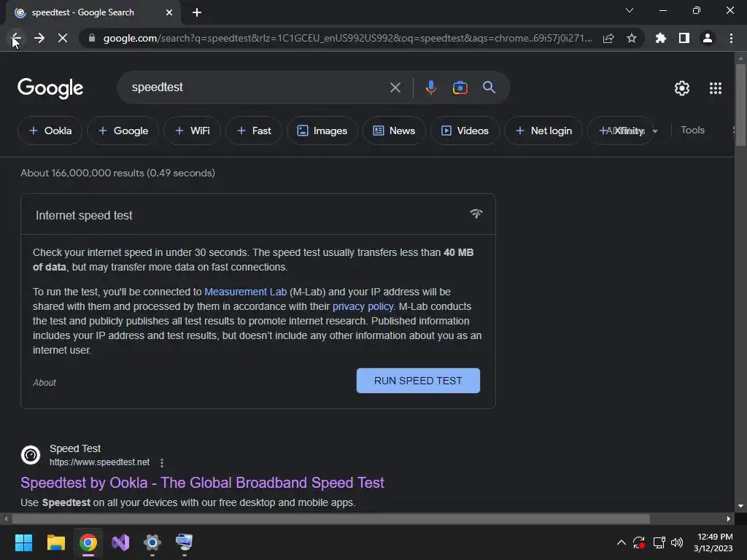Open the Google apps grid
The width and height of the screenshot is (747, 560).
(x=716, y=88)
